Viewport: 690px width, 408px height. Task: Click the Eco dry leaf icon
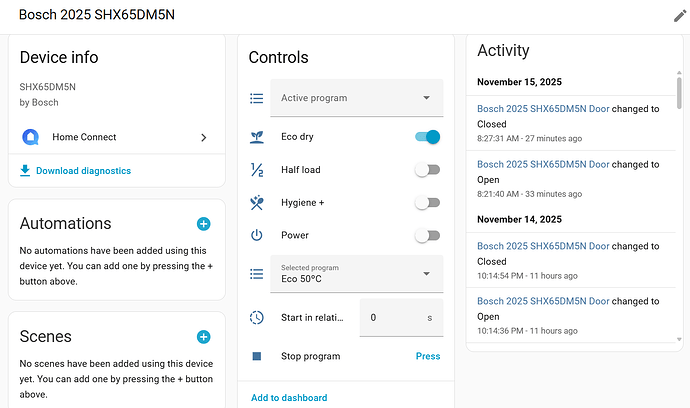[257, 137]
